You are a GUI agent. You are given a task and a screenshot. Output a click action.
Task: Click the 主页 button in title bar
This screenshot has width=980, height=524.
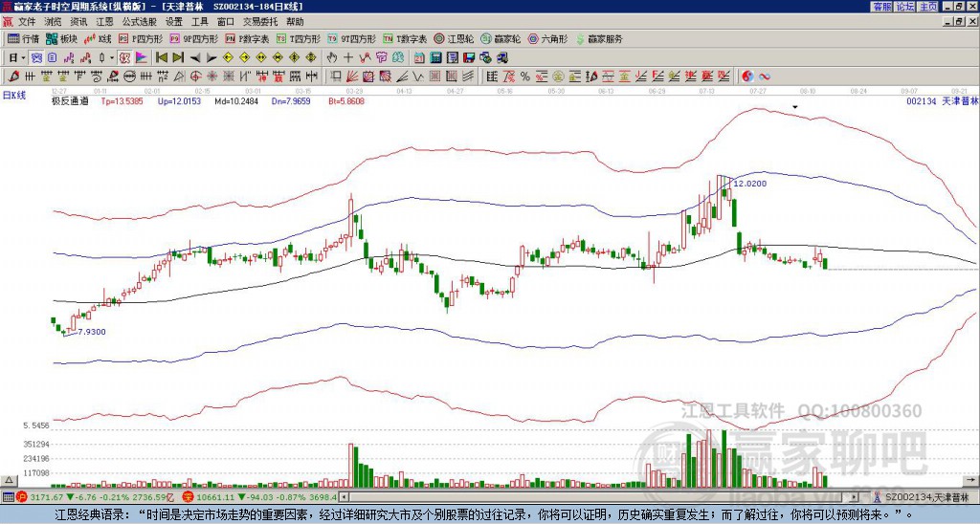(928, 7)
